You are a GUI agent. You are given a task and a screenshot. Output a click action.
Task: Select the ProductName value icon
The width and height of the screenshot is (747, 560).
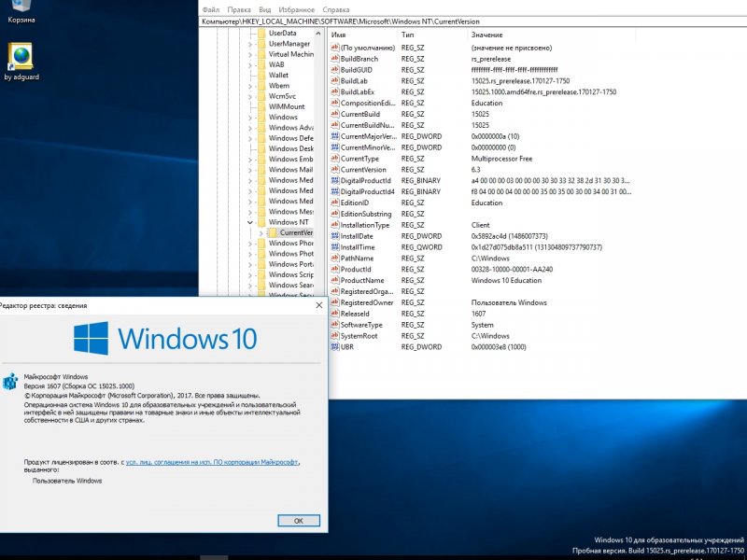point(334,280)
